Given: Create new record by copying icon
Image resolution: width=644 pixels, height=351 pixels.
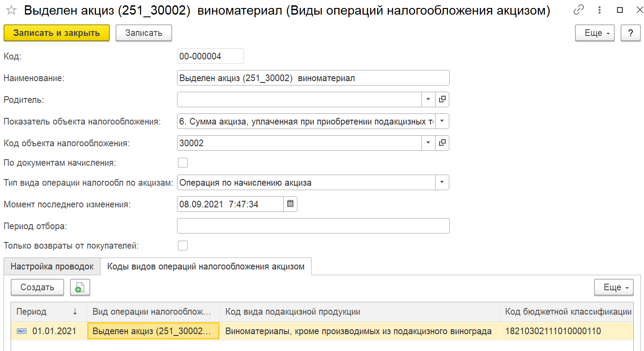Looking at the screenshot, I should [x=80, y=287].
